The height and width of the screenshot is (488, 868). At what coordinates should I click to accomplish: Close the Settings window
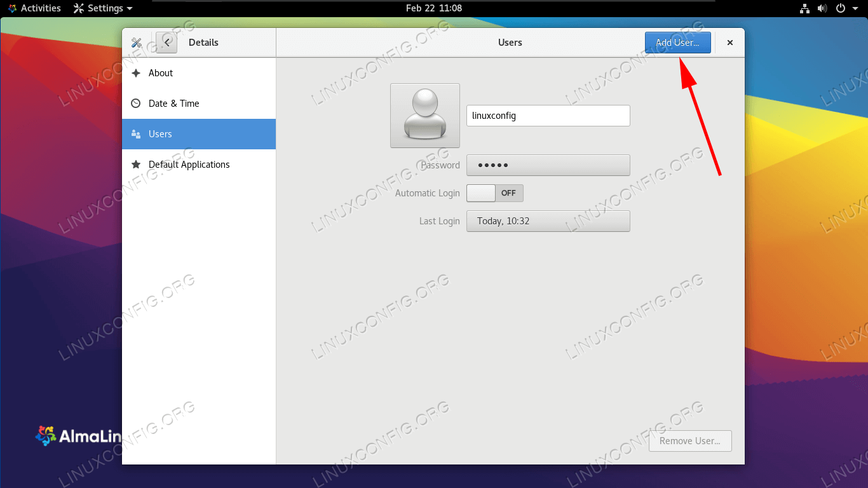[x=730, y=43]
